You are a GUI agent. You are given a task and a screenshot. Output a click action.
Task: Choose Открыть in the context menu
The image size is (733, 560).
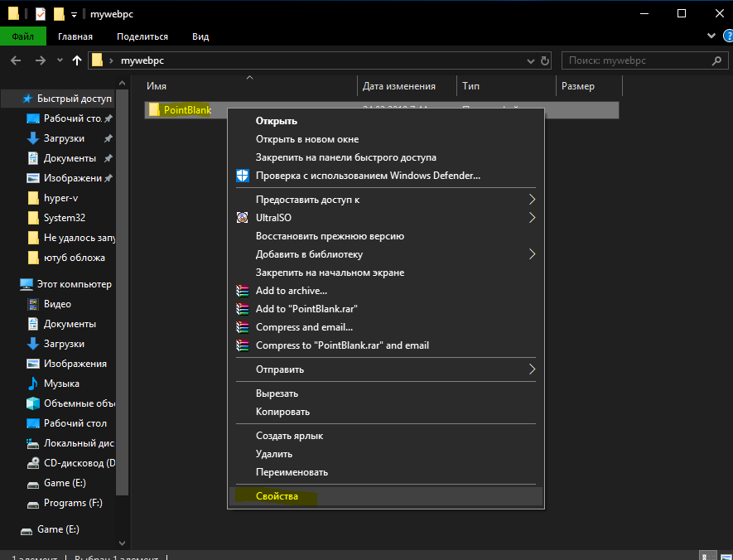(386, 121)
